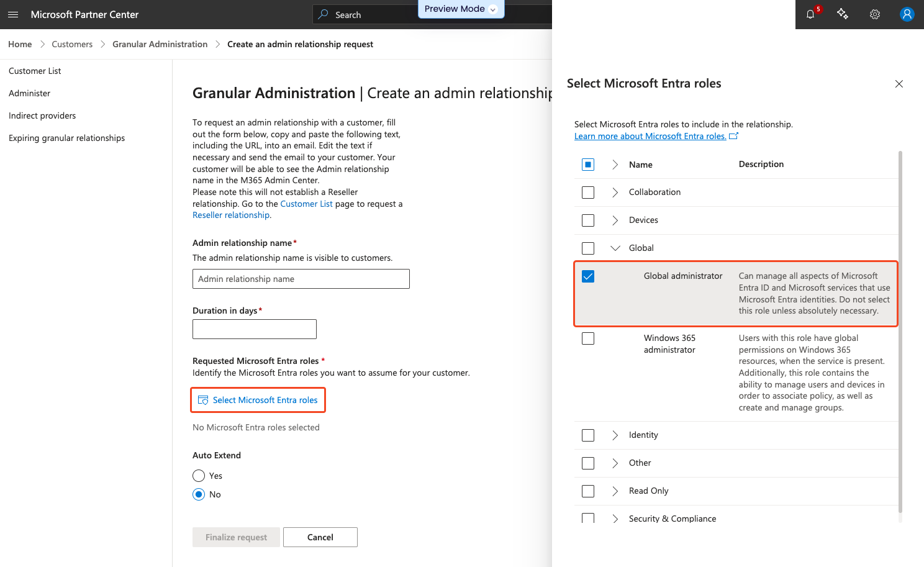
Task: Check the Other category checkbox
Action: tap(588, 463)
